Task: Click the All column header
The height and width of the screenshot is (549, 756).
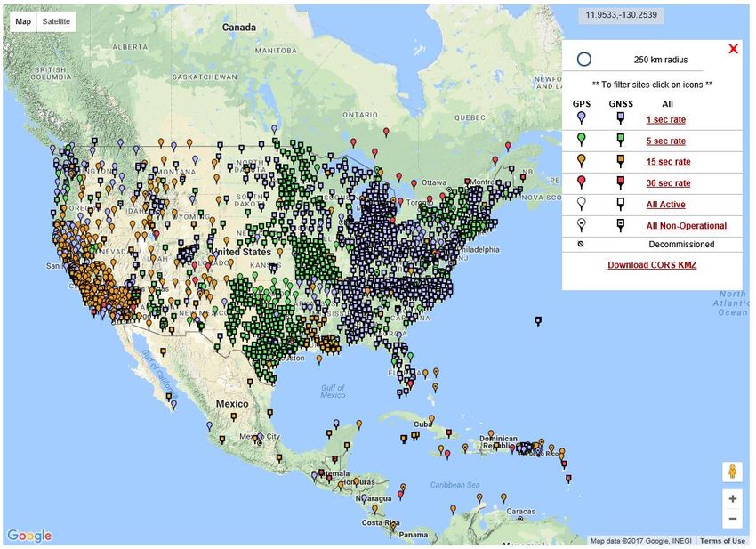Action: (667, 104)
